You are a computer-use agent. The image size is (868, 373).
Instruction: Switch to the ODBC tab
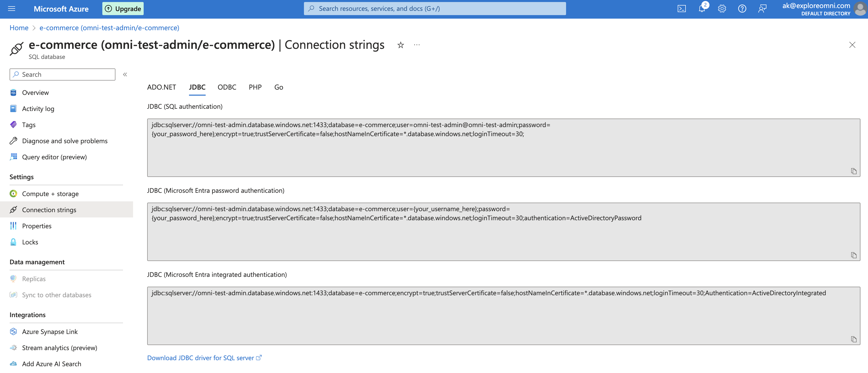pos(227,87)
